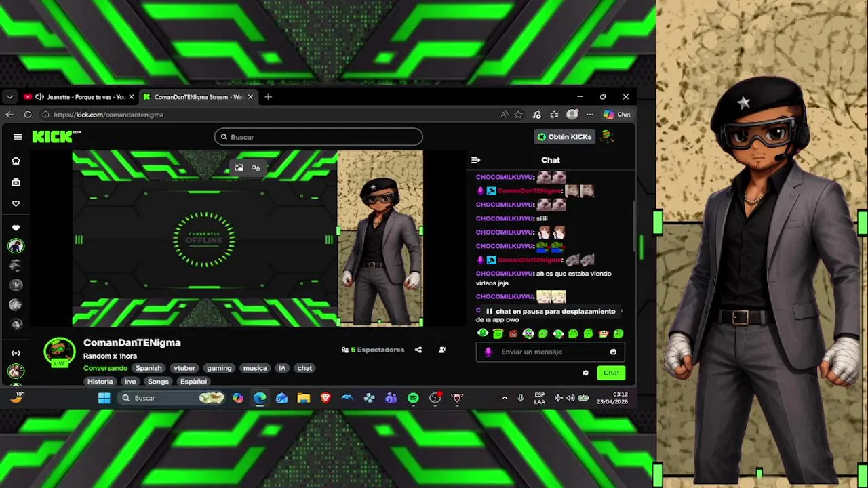
Task: Click the last quick emote below chat
Action: click(618, 333)
